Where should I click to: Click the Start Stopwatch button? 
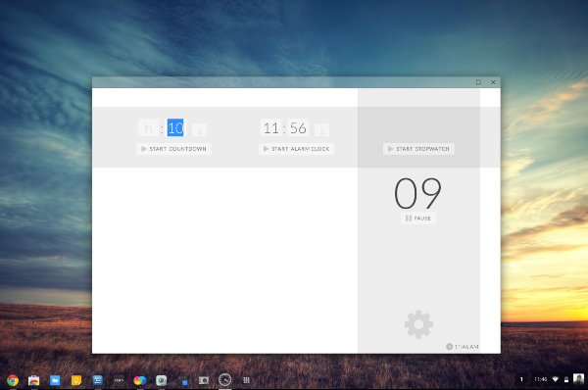418,149
